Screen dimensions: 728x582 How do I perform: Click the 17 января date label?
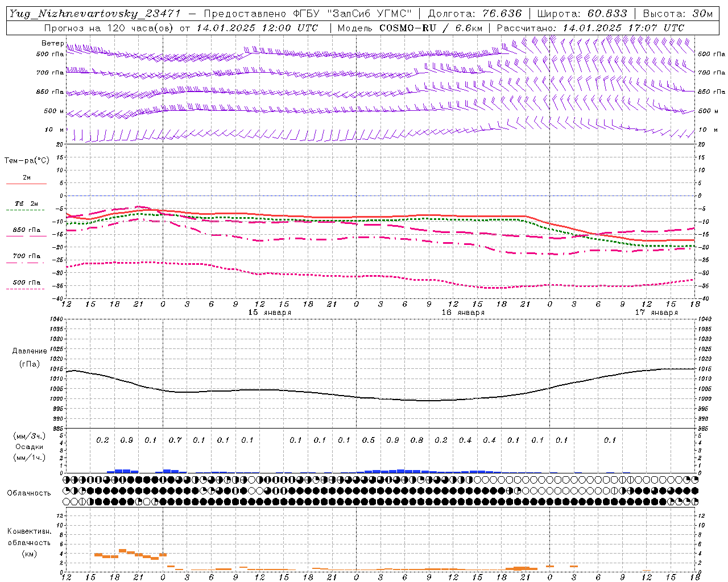(x=657, y=313)
